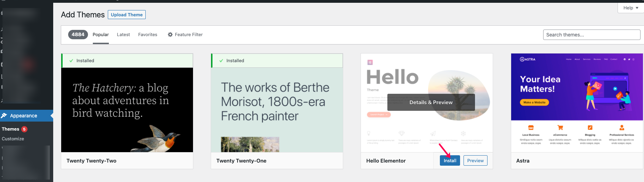Click the Themes update count badge
The image size is (644, 182).
(x=24, y=129)
